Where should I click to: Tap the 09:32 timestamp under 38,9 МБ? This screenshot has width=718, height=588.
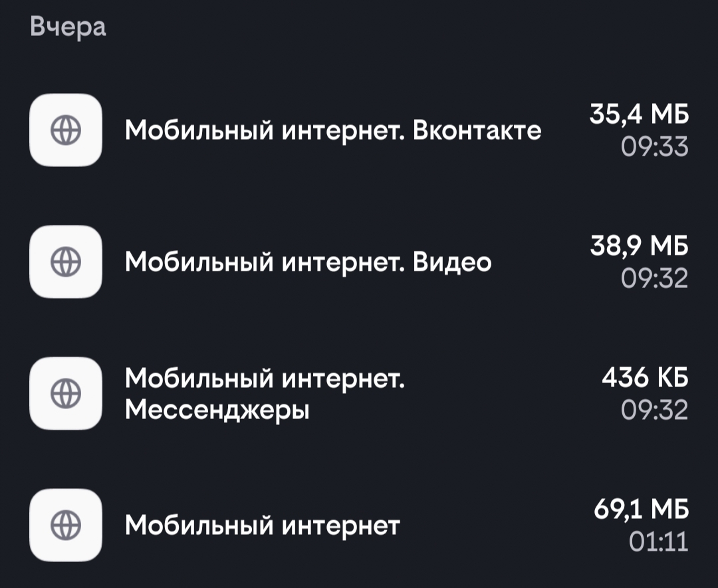coord(654,279)
